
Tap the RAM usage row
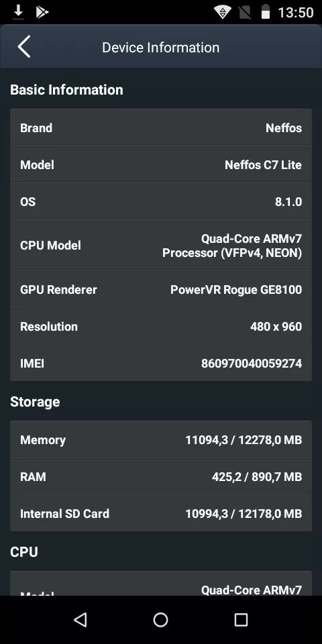click(x=161, y=476)
